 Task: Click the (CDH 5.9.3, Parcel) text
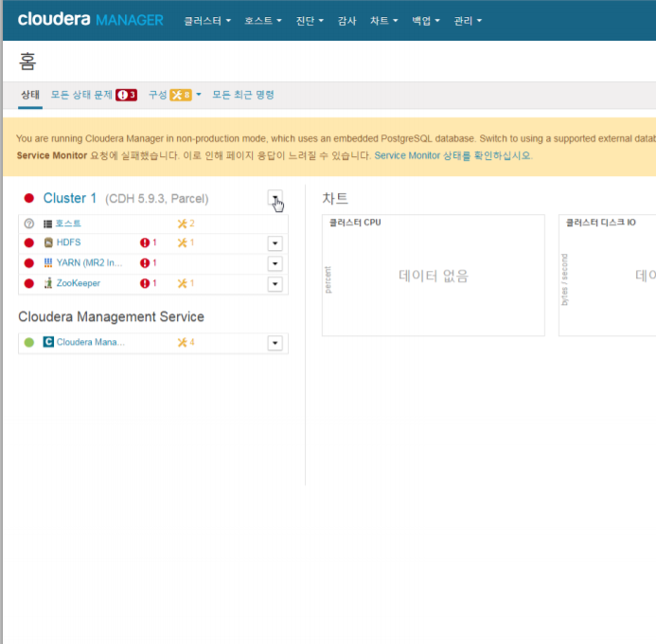pyautogui.click(x=156, y=199)
